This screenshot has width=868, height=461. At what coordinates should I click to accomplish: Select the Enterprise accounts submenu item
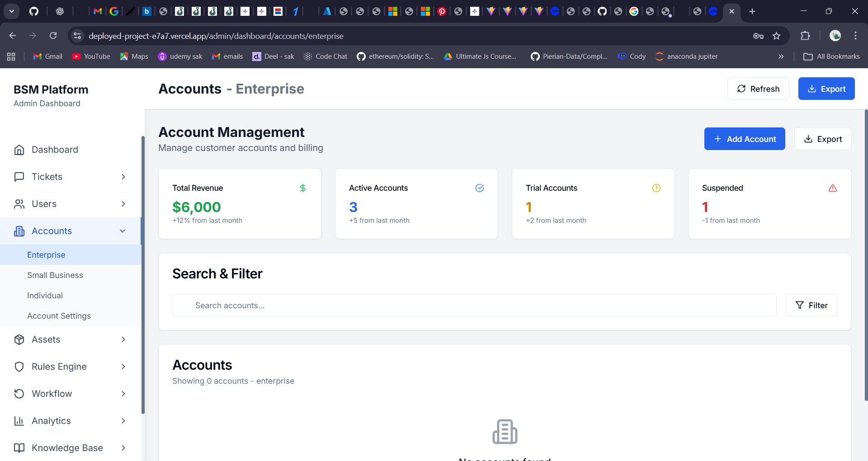click(x=71, y=255)
